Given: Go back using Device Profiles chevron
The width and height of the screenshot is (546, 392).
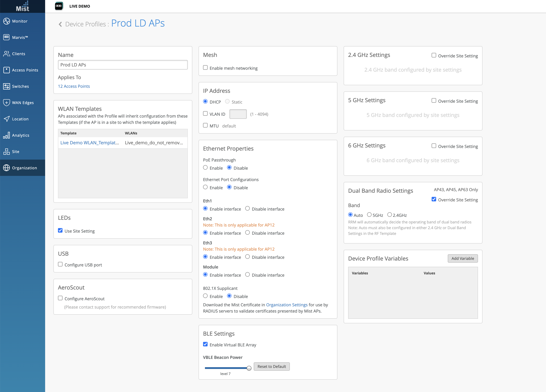Looking at the screenshot, I should pos(60,24).
